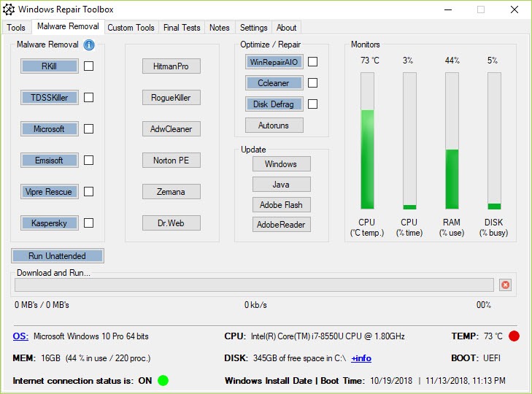532x394 pixels.
Task: Click the Ccleaner button
Action: point(274,82)
